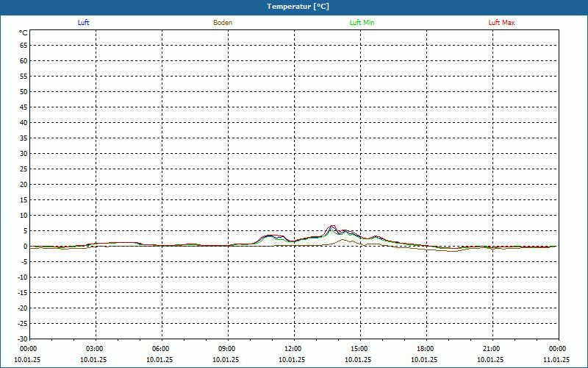Viewport: 588px width, 368px height.
Task: Click the brown Boden legend label
Action: pos(223,23)
